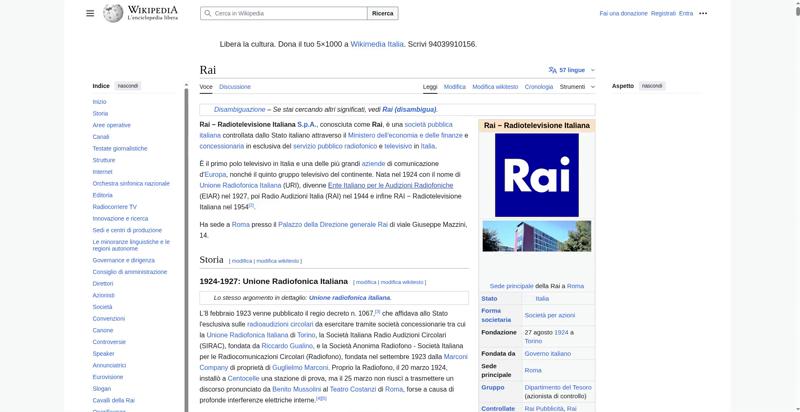Jump to Aree operative in the index

click(111, 125)
